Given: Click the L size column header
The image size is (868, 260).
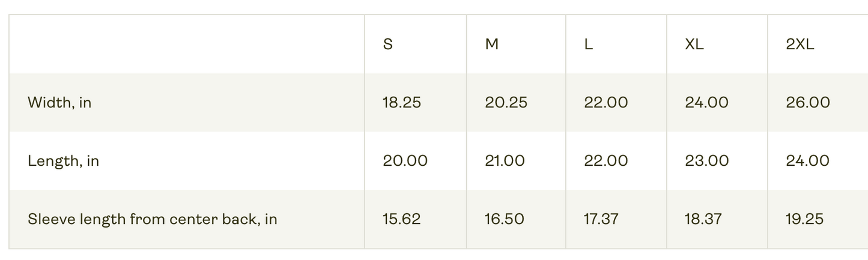Looking at the screenshot, I should click(x=588, y=44).
